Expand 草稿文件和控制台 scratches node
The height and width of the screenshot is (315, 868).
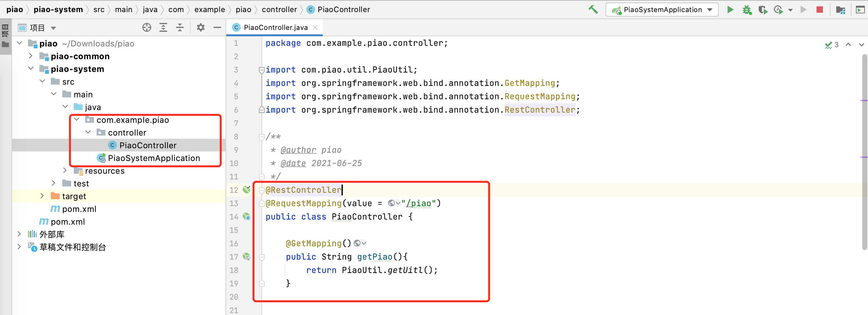[20, 247]
